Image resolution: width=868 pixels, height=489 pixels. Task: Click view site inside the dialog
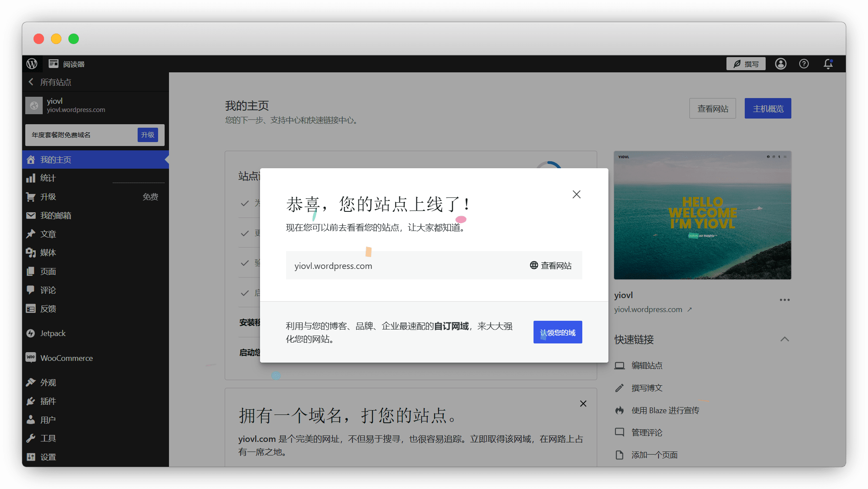[551, 265]
